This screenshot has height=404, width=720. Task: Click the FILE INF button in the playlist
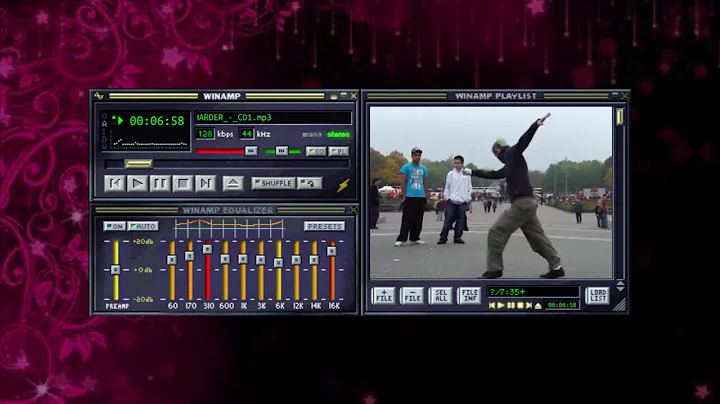[x=469, y=296]
